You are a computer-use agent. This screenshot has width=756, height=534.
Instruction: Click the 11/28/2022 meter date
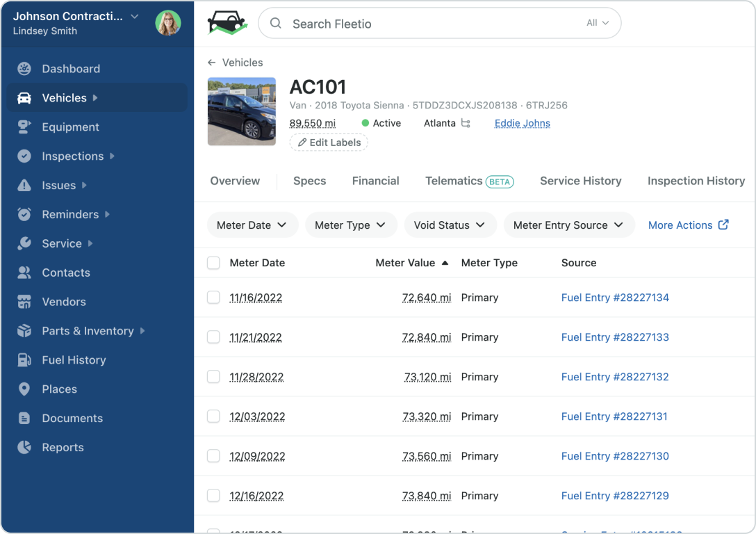[256, 377]
